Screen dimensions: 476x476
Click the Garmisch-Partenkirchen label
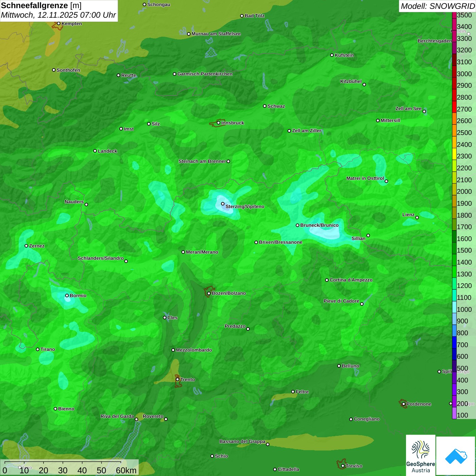[x=205, y=74]
